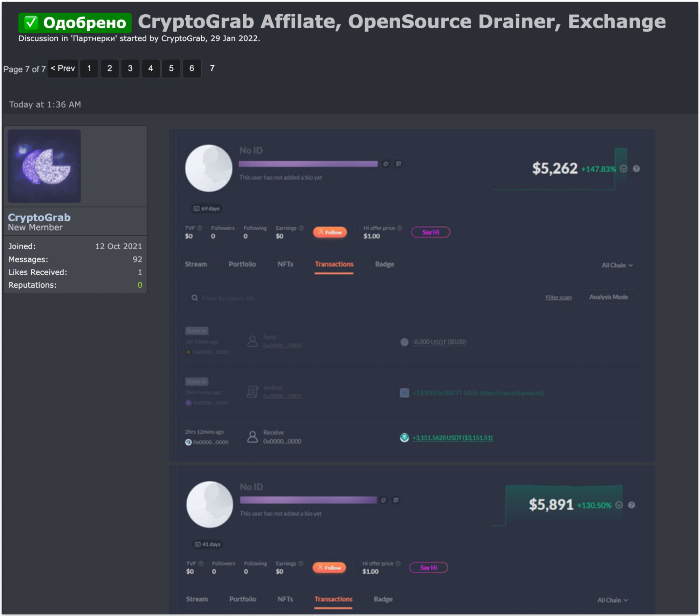Open forum page 5
Image resolution: width=700 pixels, height=616 pixels.
(171, 68)
